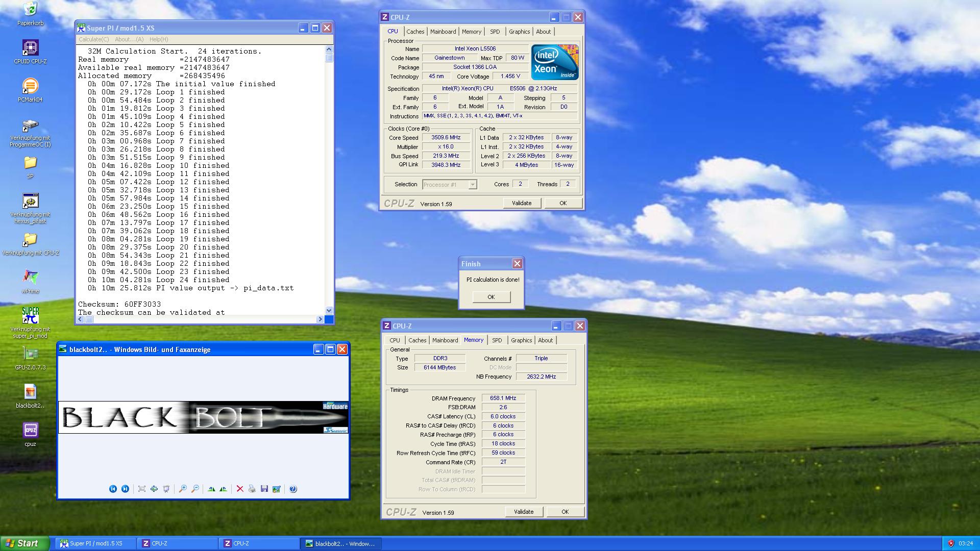
Task: Go to next image in picture viewer
Action: pos(125,489)
